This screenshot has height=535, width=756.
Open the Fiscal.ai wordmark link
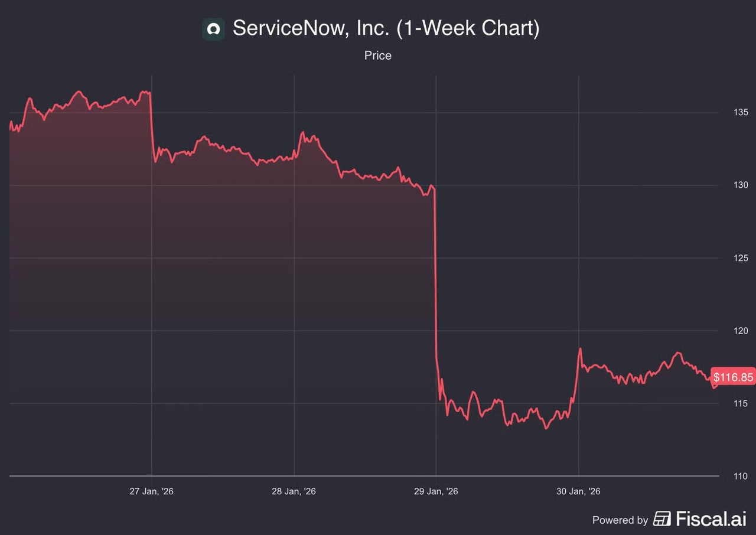coord(711,519)
